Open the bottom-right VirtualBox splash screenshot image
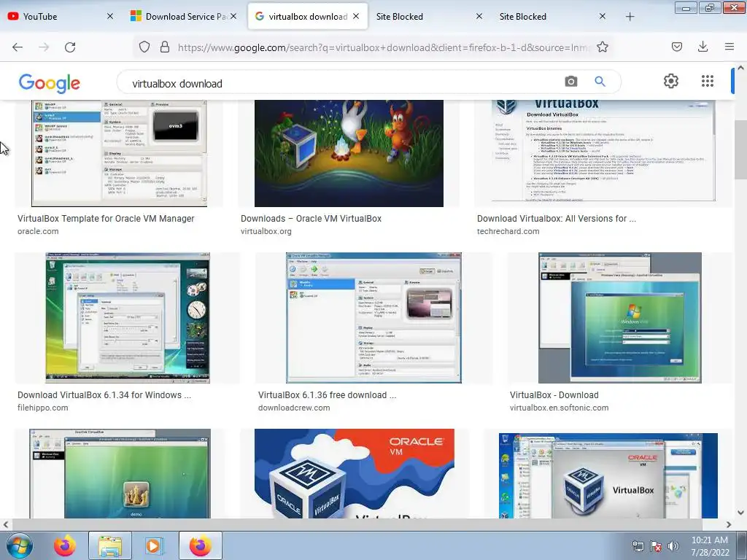Screen dimensions: 747x560 (608, 475)
